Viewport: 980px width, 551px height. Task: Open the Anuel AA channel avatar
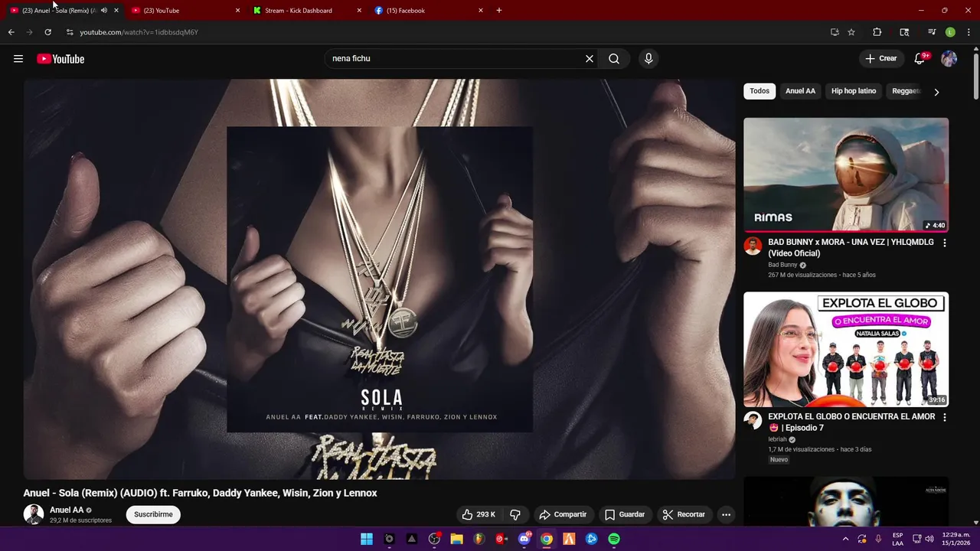click(x=34, y=514)
